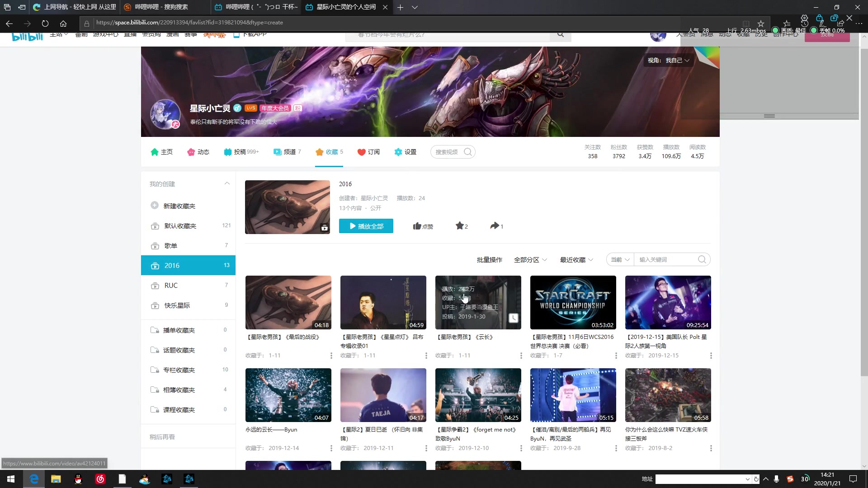Click 批量操作 link
The height and width of the screenshot is (488, 868).
[489, 260]
